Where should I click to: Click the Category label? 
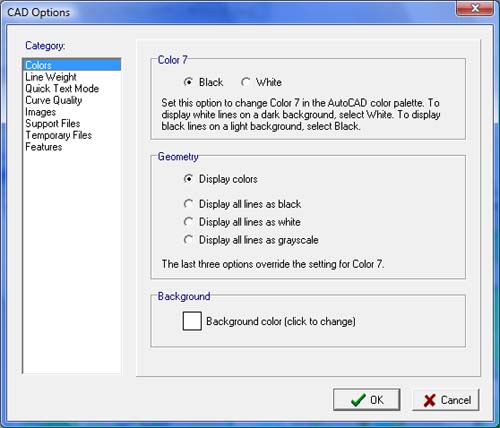pyautogui.click(x=45, y=45)
